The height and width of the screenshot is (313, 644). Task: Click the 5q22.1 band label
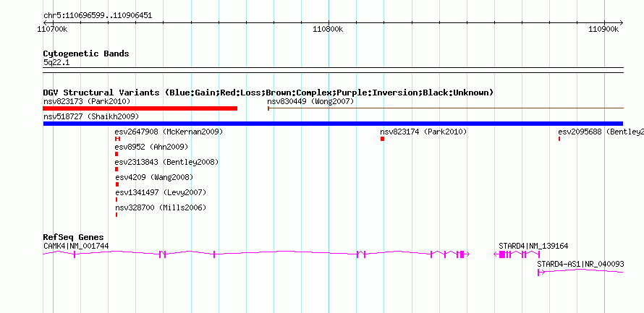click(56, 63)
